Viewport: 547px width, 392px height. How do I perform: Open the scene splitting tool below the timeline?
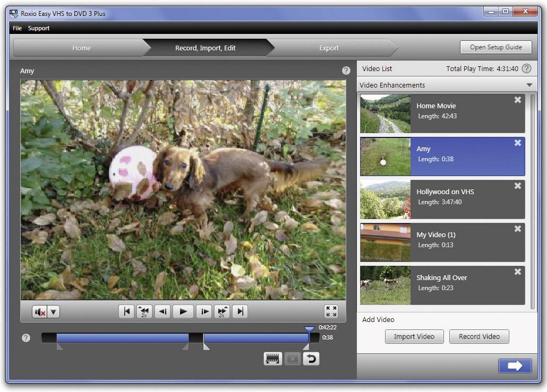[x=273, y=359]
